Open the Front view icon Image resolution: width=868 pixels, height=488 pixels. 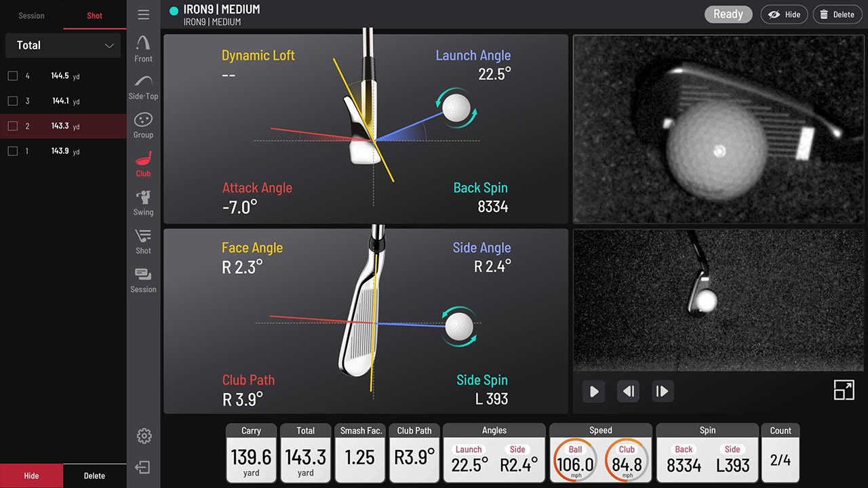(143, 49)
